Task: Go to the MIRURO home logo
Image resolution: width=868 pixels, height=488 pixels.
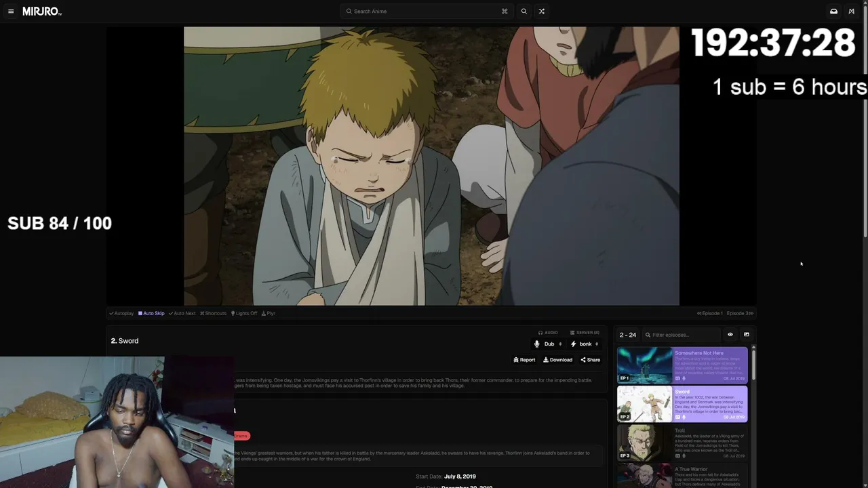Action: 42,12
